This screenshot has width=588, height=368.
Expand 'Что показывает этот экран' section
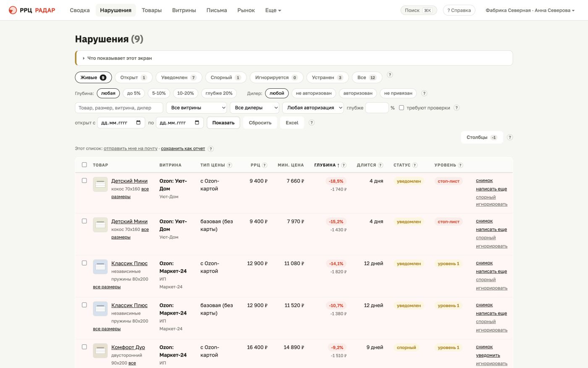coord(294,58)
